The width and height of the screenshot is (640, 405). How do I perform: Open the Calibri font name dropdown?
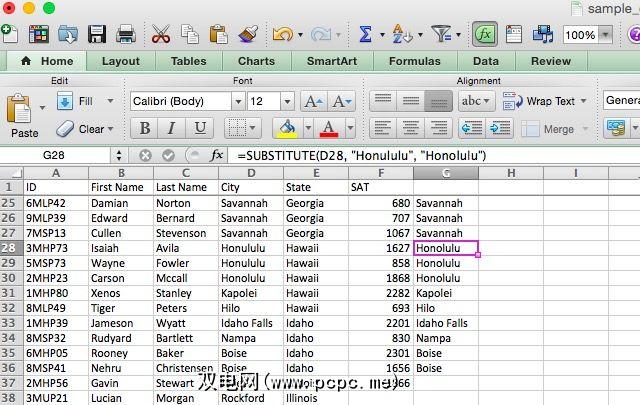(x=237, y=101)
